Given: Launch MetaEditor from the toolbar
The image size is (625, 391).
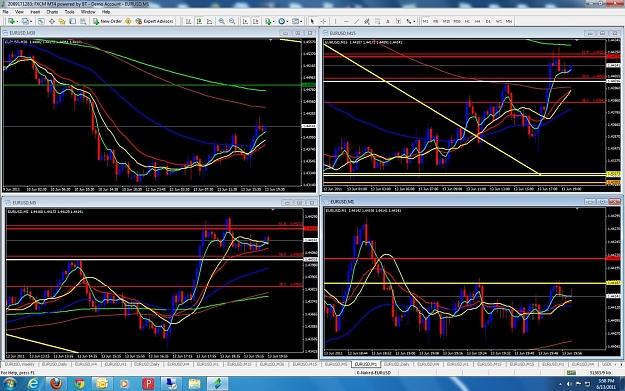Looking at the screenshot, I should (x=128, y=21).
